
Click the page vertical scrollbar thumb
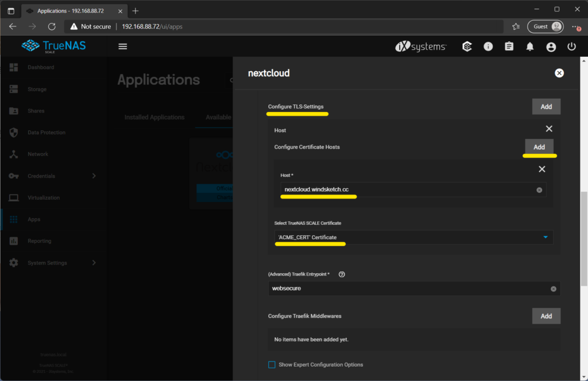584,239
